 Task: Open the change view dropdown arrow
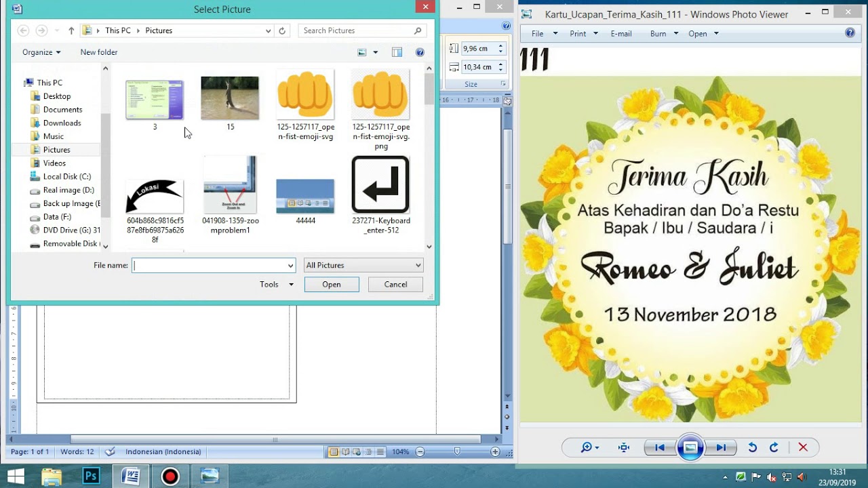coord(375,52)
